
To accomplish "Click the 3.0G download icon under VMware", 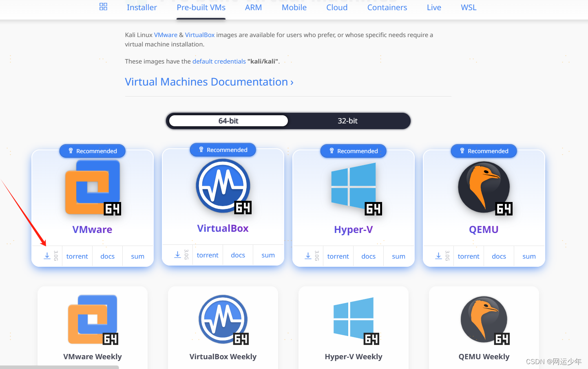I will pos(47,255).
